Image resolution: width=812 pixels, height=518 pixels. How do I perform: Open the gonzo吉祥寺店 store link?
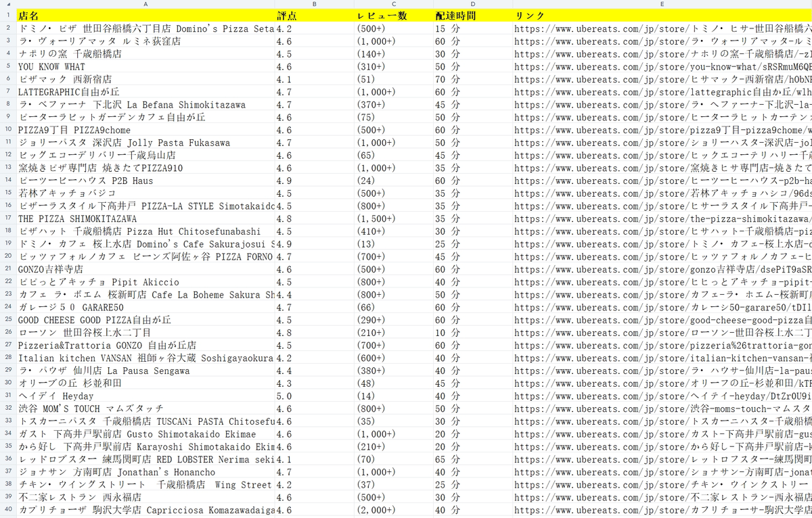click(x=662, y=269)
